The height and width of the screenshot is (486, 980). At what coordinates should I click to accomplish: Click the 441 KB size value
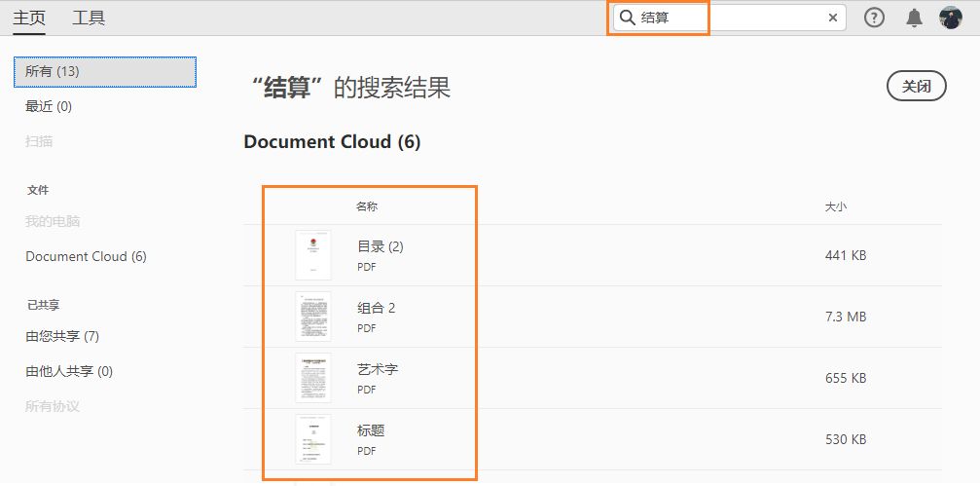[846, 255]
